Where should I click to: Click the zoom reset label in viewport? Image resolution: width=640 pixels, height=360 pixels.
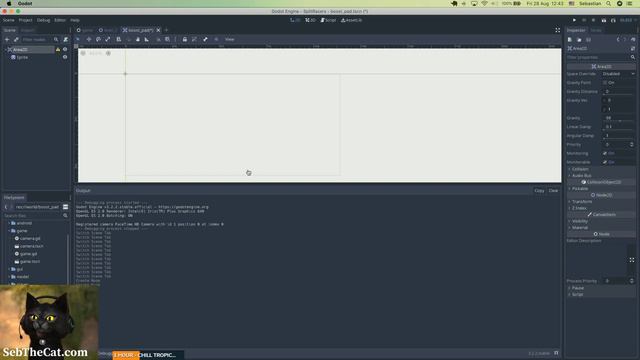tap(95, 53)
